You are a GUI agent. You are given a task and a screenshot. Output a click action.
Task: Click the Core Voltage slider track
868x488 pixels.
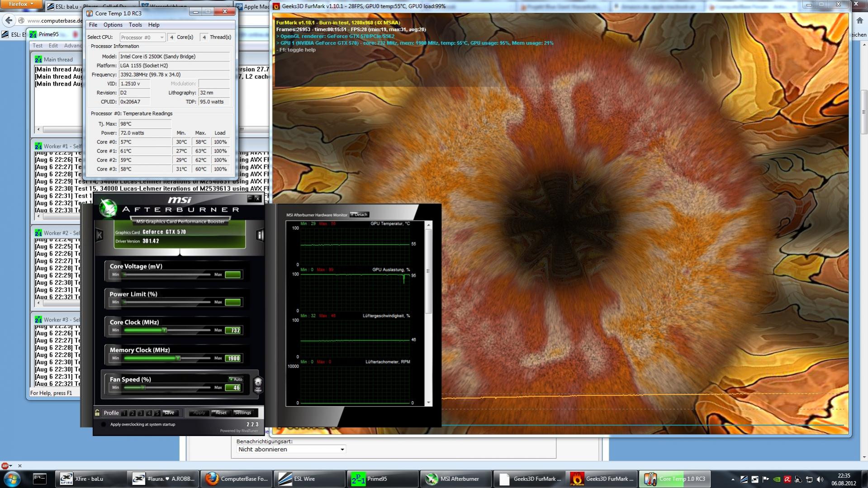(167, 275)
